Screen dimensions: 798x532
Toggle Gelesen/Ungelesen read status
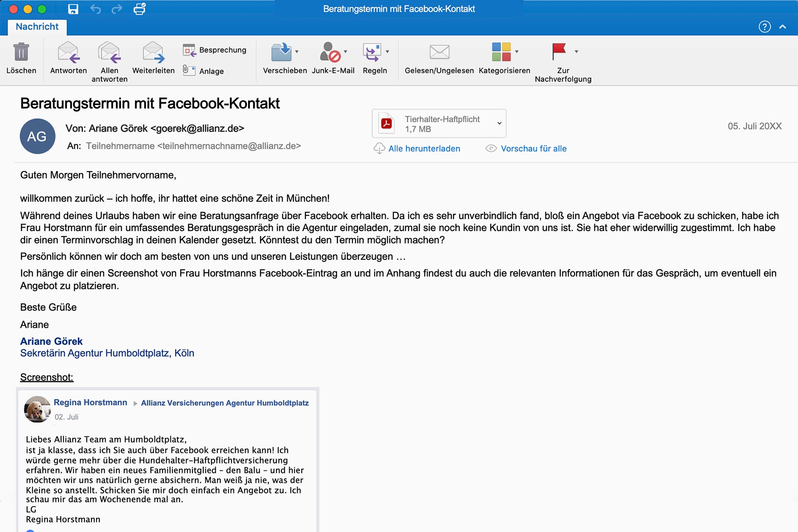[x=439, y=52]
